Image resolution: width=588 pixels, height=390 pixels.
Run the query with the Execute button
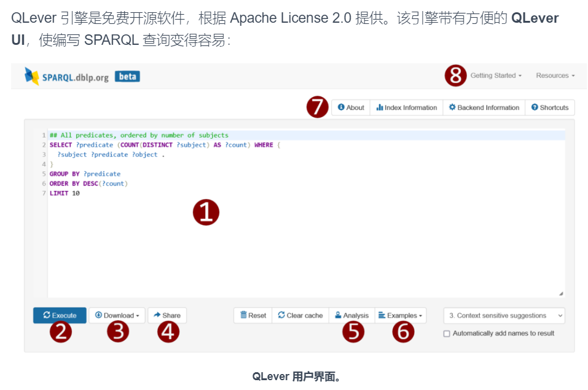click(60, 315)
